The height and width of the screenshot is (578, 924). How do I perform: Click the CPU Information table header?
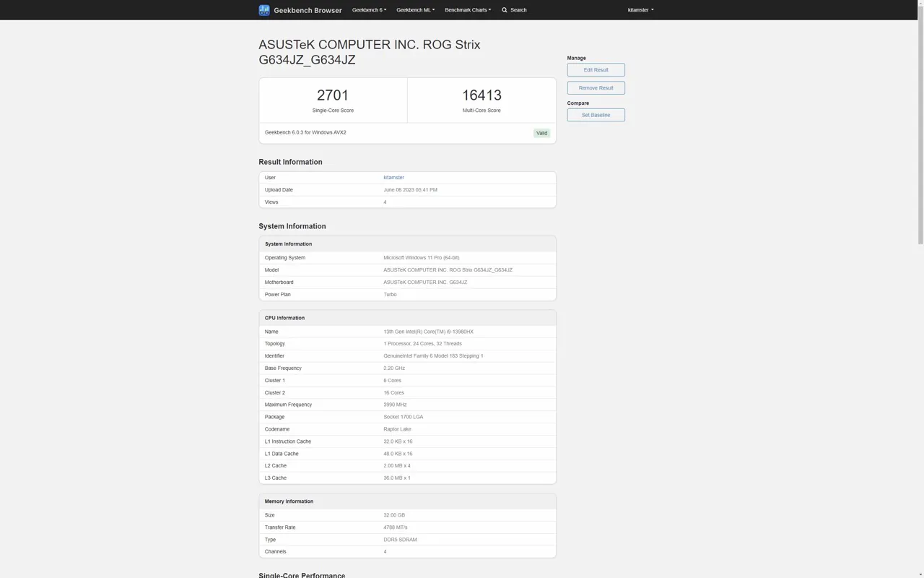pyautogui.click(x=407, y=318)
